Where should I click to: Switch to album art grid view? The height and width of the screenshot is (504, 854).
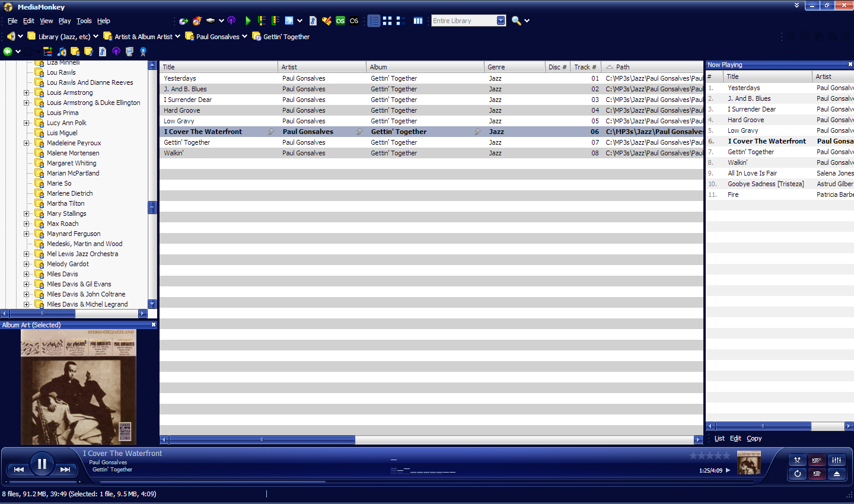coord(387,21)
